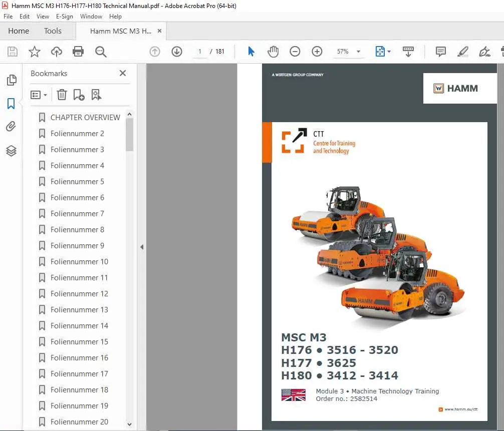Screen dimensions: 504x431
Task: Open the find text search icon
Action: [101, 52]
